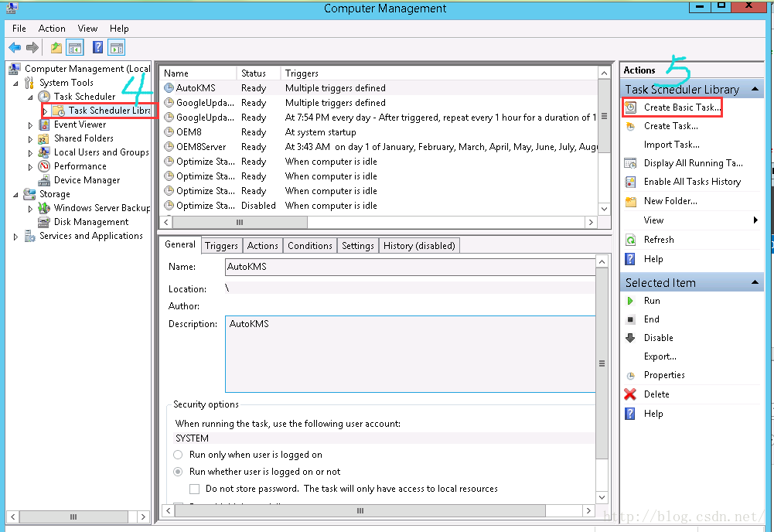Toggle the Show/Hide Action Pane toolbar icon
774x532 pixels.
pos(117,48)
